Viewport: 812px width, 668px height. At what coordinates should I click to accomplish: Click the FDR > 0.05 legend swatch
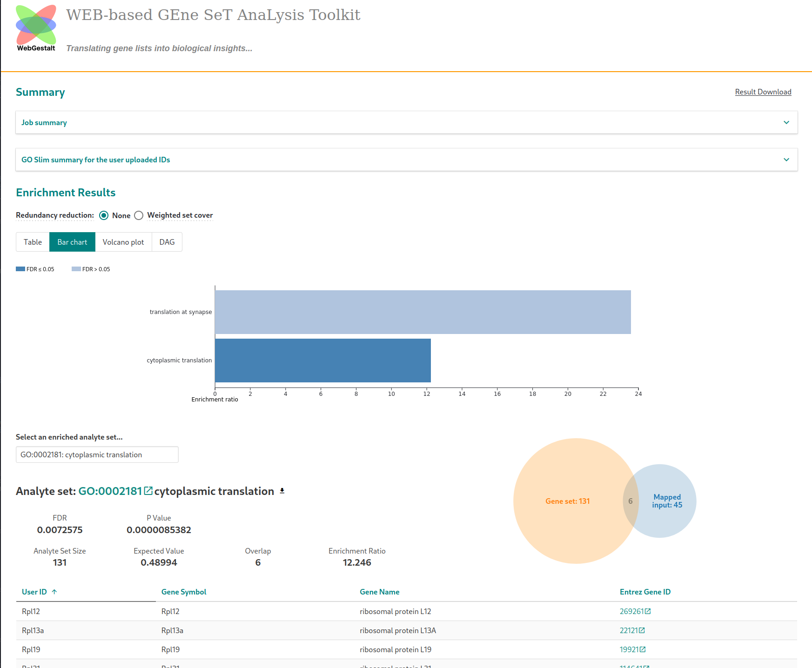[x=76, y=269]
